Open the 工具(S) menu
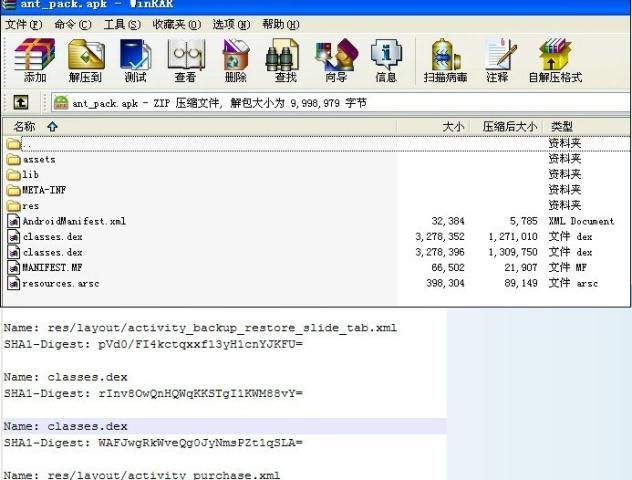Image resolution: width=632 pixels, height=480 pixels. point(122,25)
